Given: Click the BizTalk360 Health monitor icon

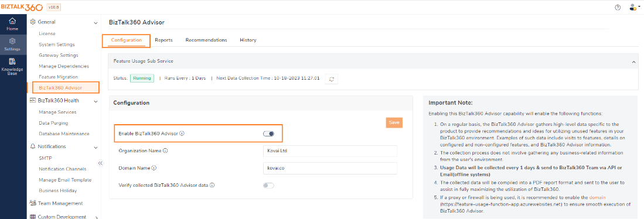Looking at the screenshot, I should [33, 101].
